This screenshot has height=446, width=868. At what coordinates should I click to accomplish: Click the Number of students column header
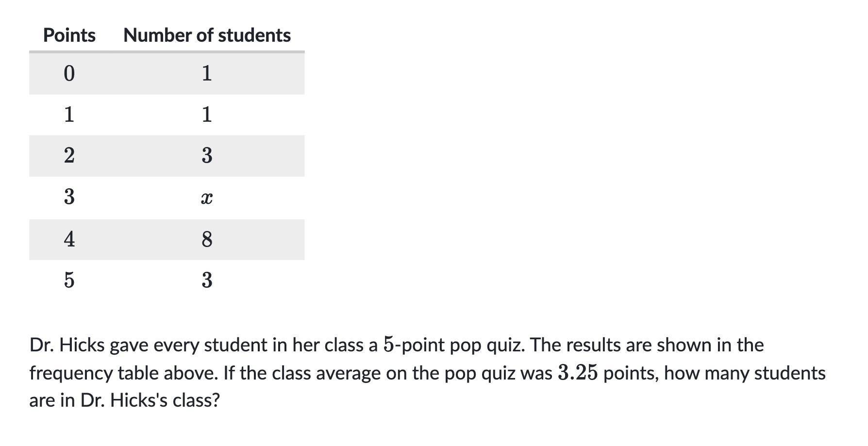click(x=207, y=35)
